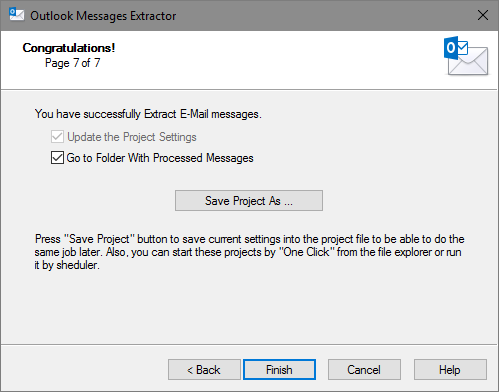The width and height of the screenshot is (499, 392).
Task: Click the blue Outlook 'O' badge in header
Action: 451,48
